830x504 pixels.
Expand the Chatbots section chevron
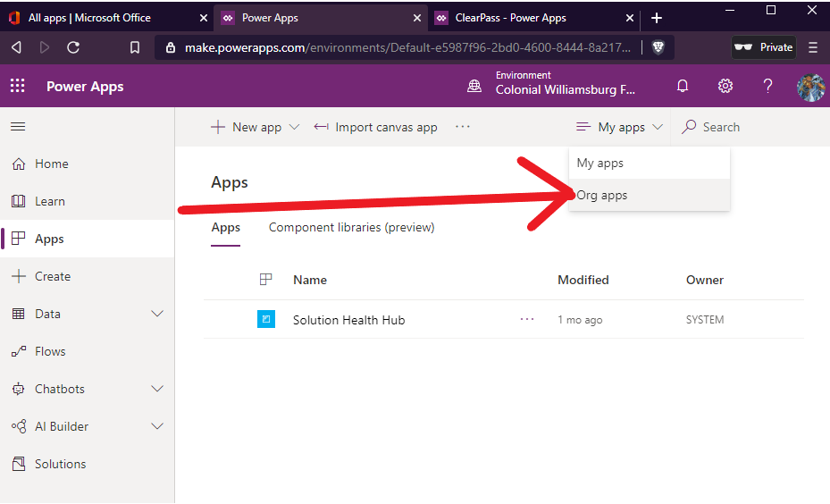point(157,389)
